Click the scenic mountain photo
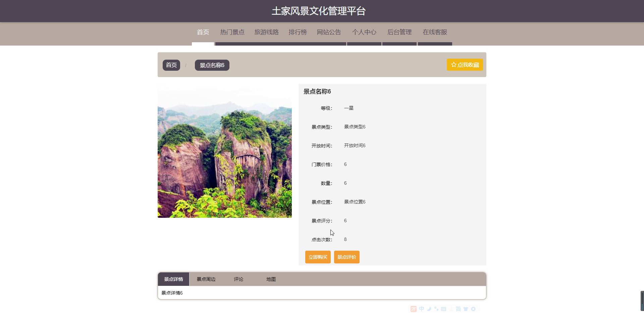The height and width of the screenshot is (313, 644). (x=225, y=151)
